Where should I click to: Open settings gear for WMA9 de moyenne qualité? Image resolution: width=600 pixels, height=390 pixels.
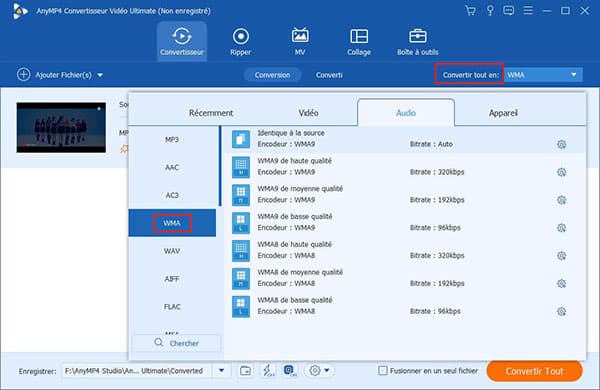point(561,200)
